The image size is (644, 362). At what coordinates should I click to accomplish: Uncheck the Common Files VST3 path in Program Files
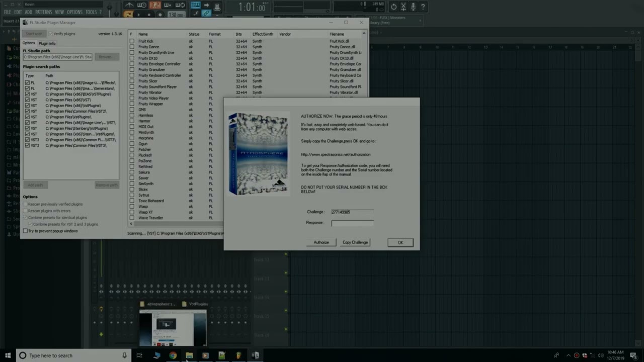coord(28,145)
